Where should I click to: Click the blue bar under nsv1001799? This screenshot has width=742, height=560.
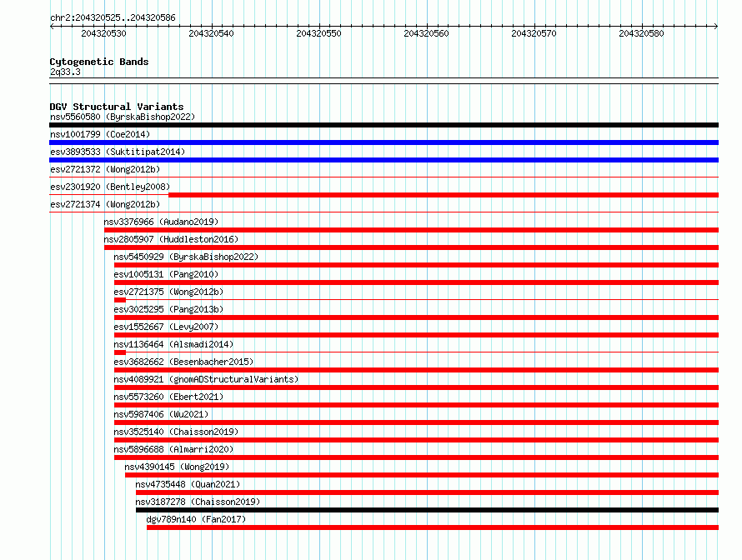pyautogui.click(x=384, y=142)
